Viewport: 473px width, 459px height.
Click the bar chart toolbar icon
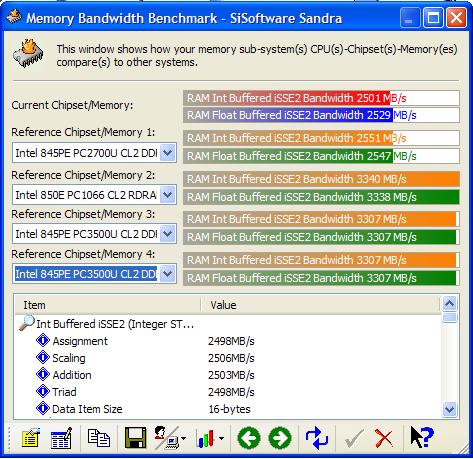(206, 438)
